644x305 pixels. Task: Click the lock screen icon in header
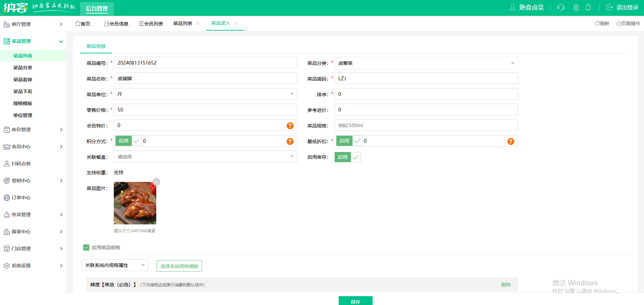pos(576,7)
